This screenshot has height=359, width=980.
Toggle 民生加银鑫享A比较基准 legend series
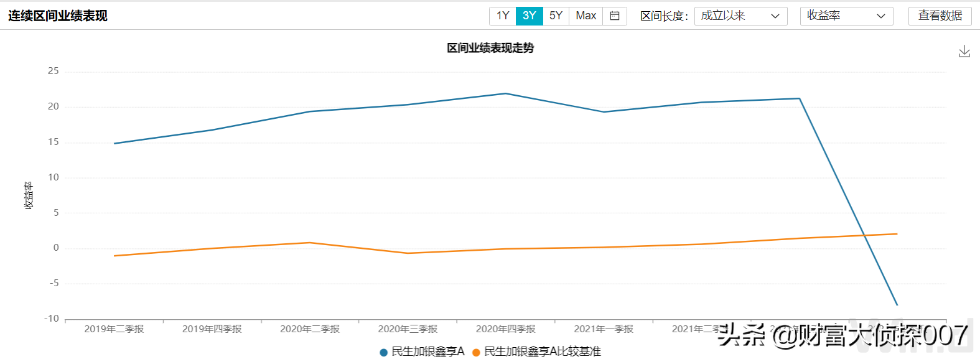(542, 352)
